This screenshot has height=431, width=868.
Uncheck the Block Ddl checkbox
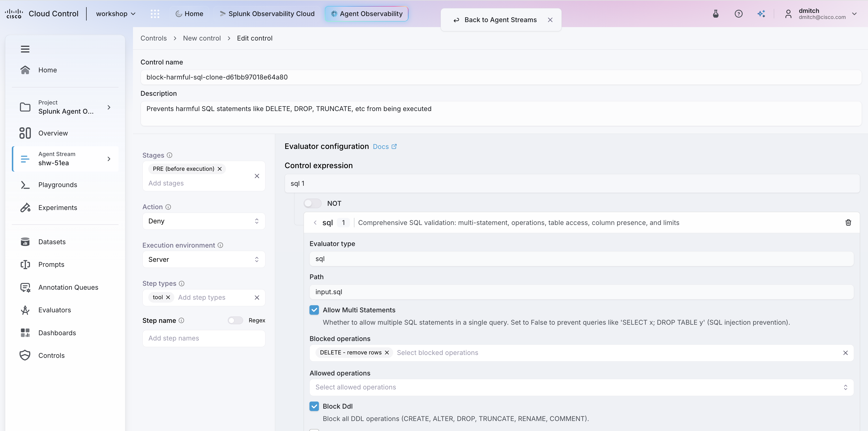tap(314, 407)
